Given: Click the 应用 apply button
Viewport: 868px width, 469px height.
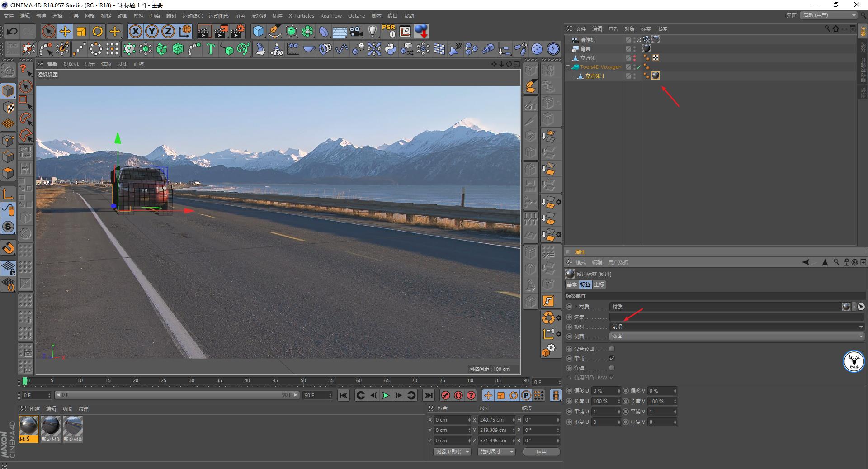Looking at the screenshot, I should coord(541,452).
